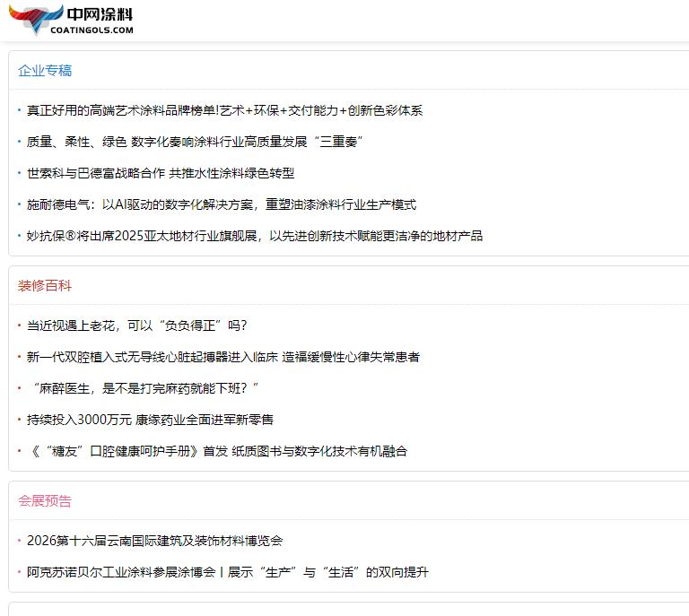This screenshot has height=616, width=689.
Task: Open 世索科与巴德富战略合作 news link
Action: pos(161,173)
